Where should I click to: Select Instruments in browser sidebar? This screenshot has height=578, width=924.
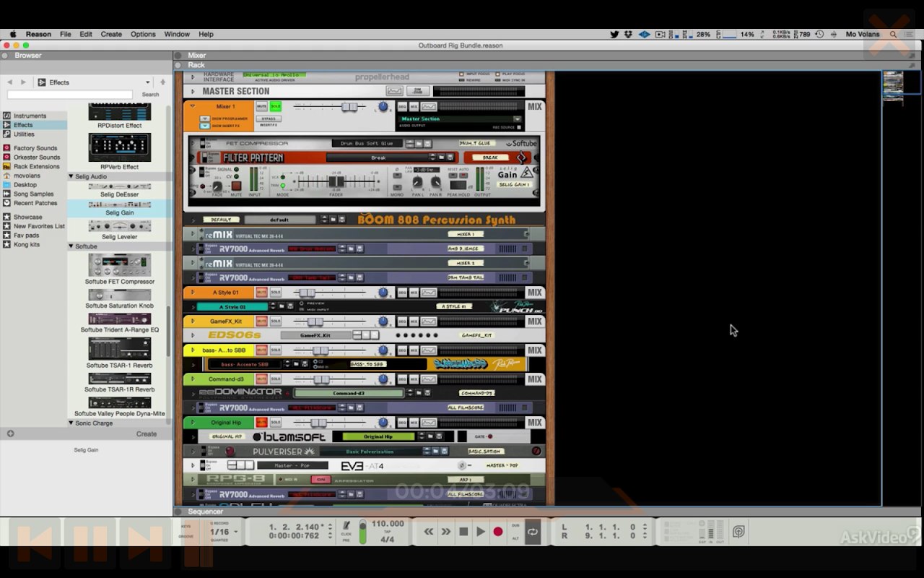click(30, 116)
